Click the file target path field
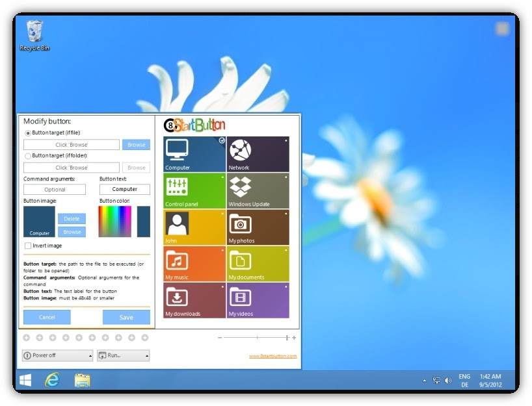This screenshot has height=406, width=532. (x=72, y=145)
